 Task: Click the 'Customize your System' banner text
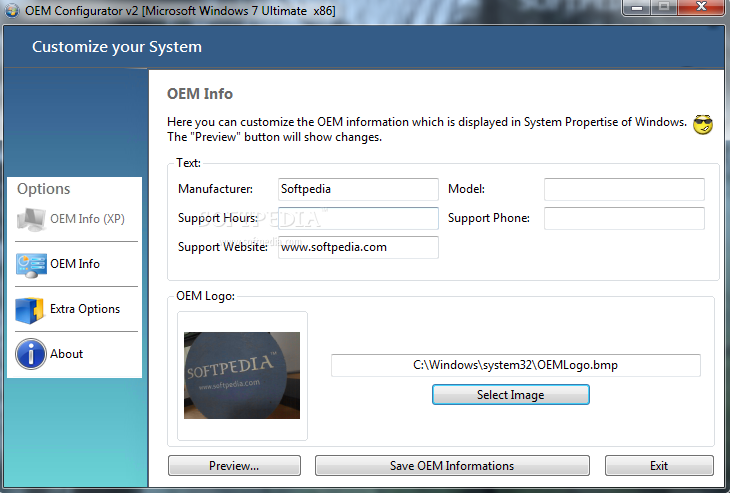coord(117,47)
